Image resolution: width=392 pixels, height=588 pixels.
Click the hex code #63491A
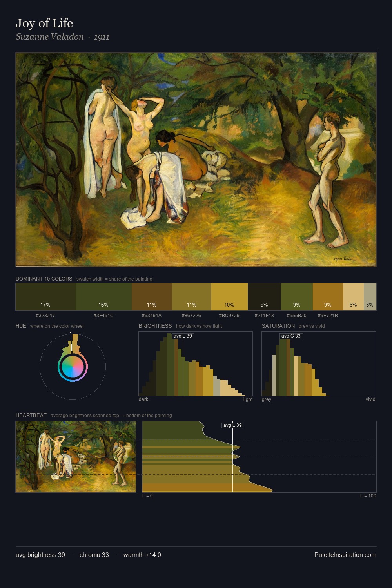(152, 316)
